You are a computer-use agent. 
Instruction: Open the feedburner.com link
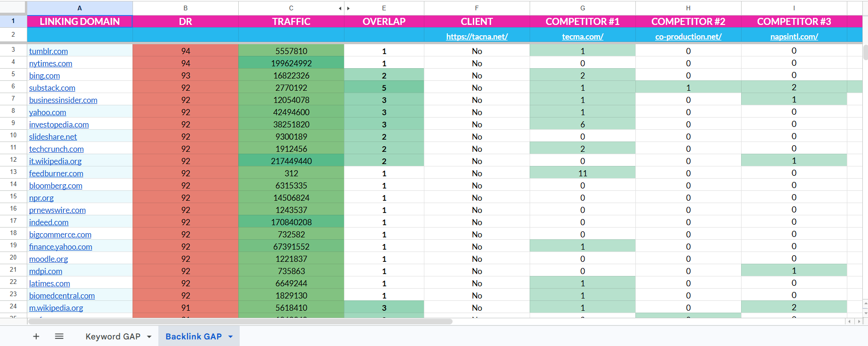tap(56, 173)
